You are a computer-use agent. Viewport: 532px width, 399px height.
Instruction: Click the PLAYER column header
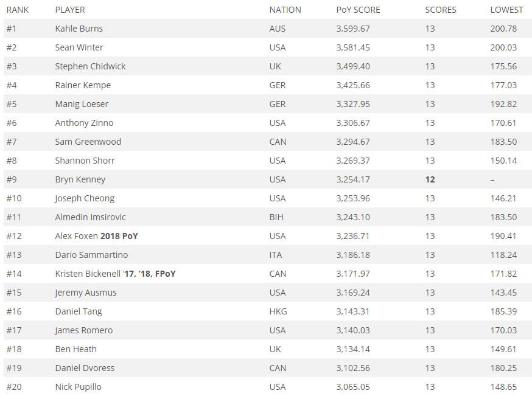pyautogui.click(x=70, y=10)
